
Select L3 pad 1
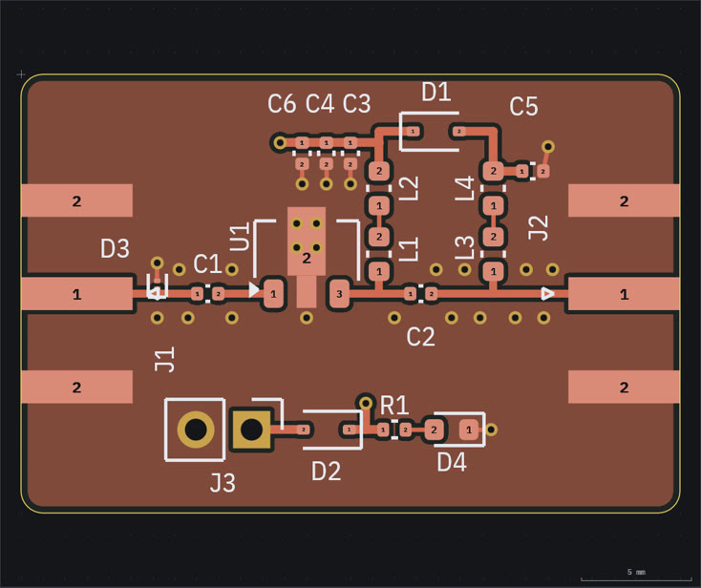pyautogui.click(x=493, y=271)
